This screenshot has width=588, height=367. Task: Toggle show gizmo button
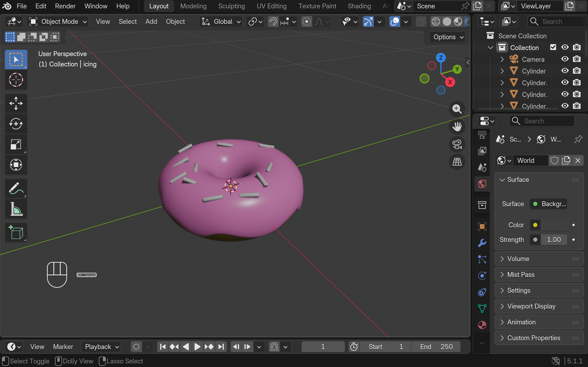point(368,22)
